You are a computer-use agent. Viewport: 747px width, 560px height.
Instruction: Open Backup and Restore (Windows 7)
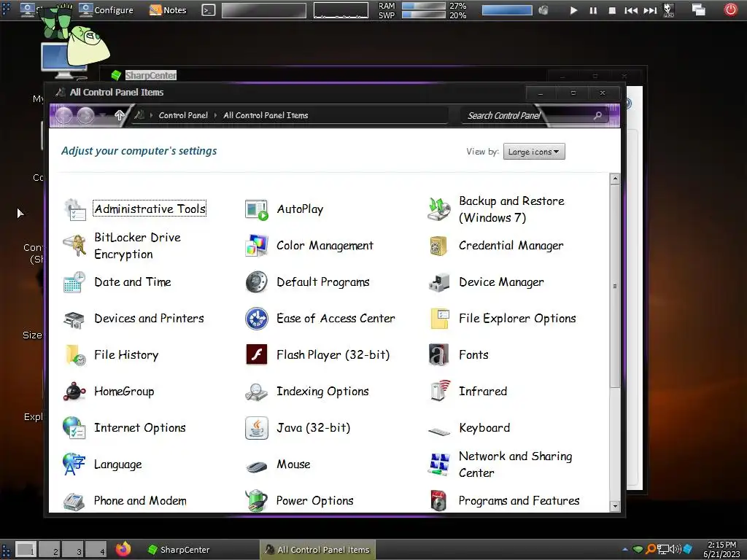(x=511, y=209)
